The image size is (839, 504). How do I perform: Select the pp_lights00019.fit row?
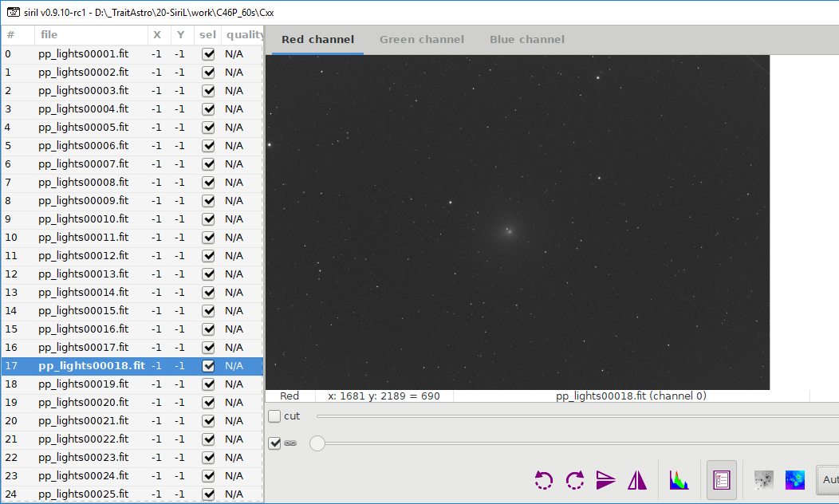tap(132, 384)
